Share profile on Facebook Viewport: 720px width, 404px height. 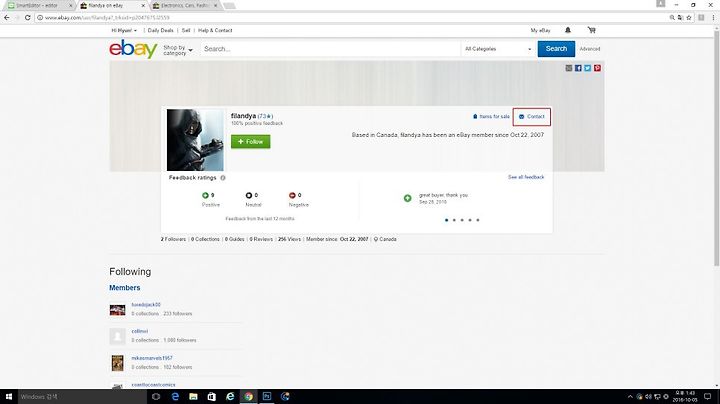click(578, 68)
